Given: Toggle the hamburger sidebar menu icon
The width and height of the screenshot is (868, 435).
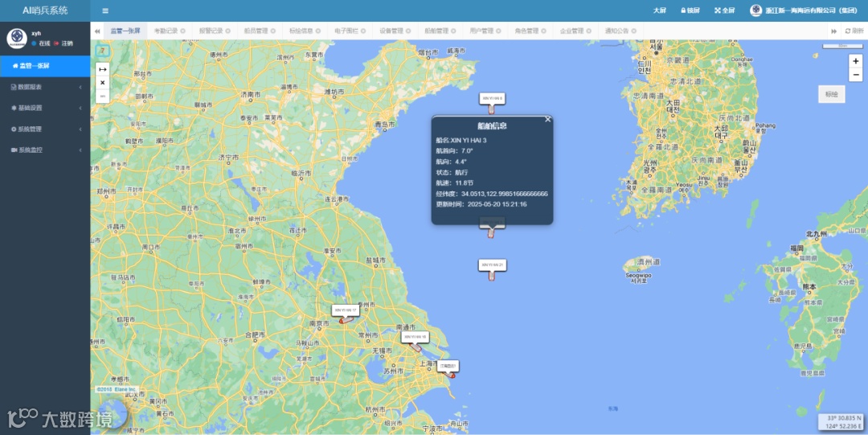Looking at the screenshot, I should [x=105, y=10].
